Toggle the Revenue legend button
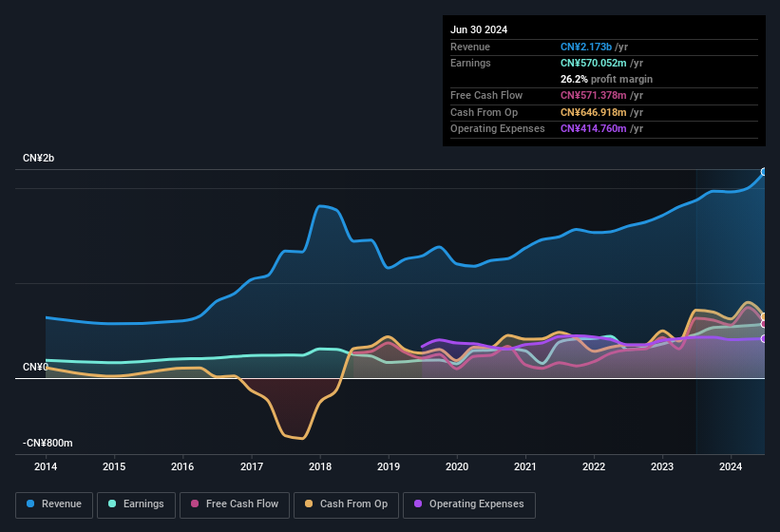Viewport: 780px width, 532px height. (x=54, y=504)
